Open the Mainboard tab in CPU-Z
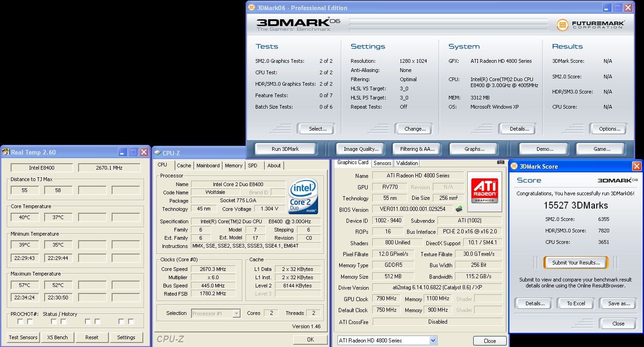This screenshot has width=644, height=347. pyautogui.click(x=208, y=165)
